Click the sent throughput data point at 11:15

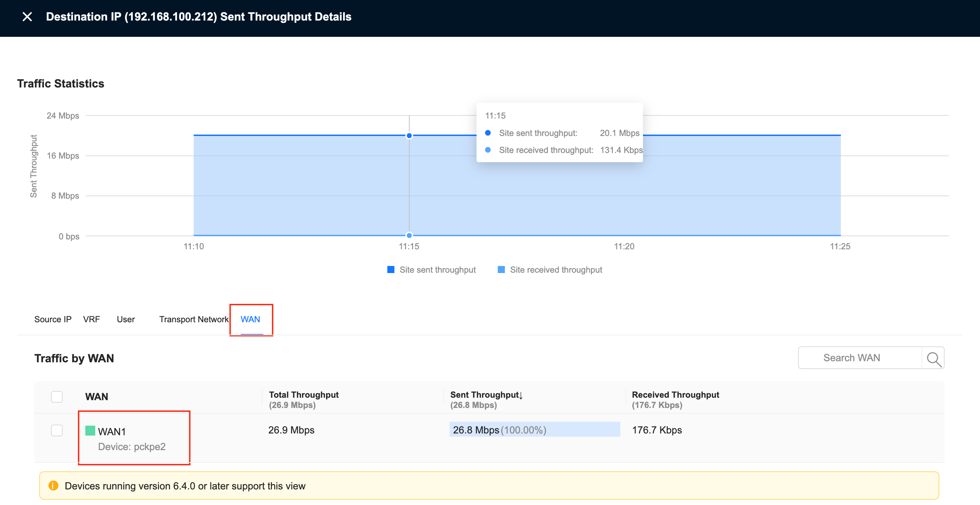409,136
